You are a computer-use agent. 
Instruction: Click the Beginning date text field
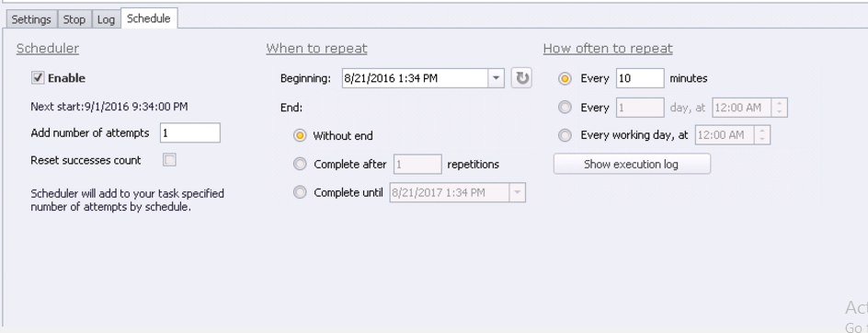(x=416, y=78)
